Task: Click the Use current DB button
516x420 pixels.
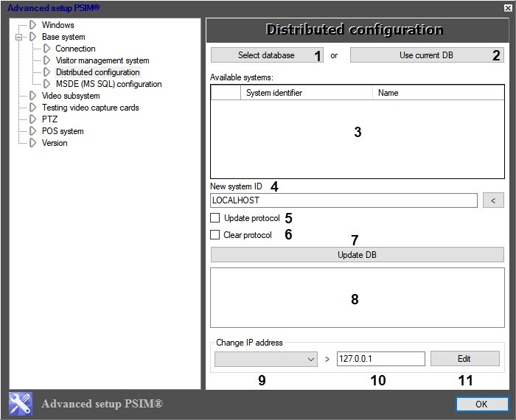Action: coord(427,55)
